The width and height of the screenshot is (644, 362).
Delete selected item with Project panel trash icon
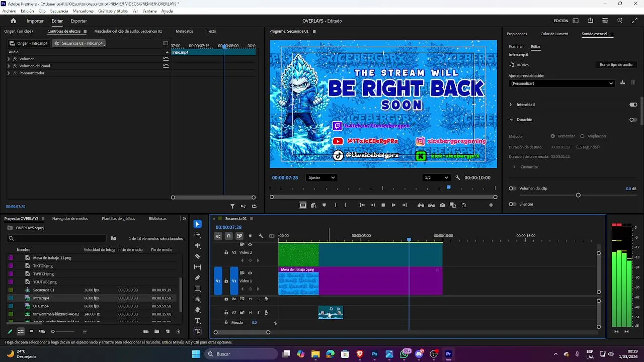[x=178, y=331]
